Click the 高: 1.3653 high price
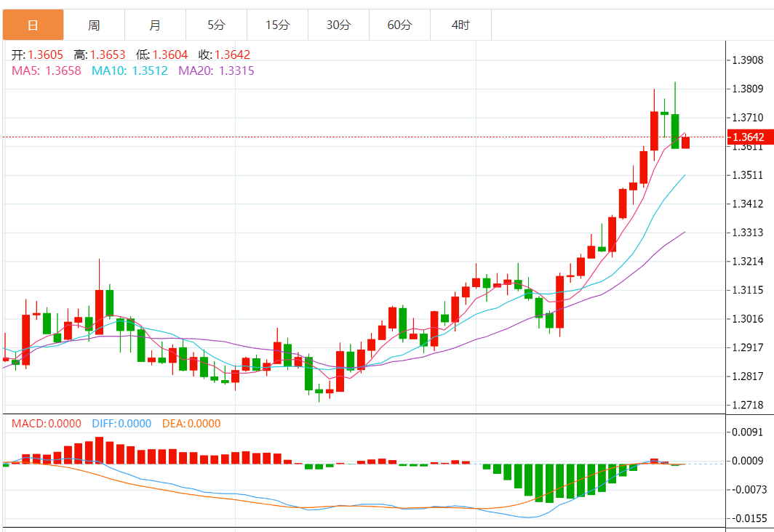This screenshot has height=532, width=774. click(99, 55)
